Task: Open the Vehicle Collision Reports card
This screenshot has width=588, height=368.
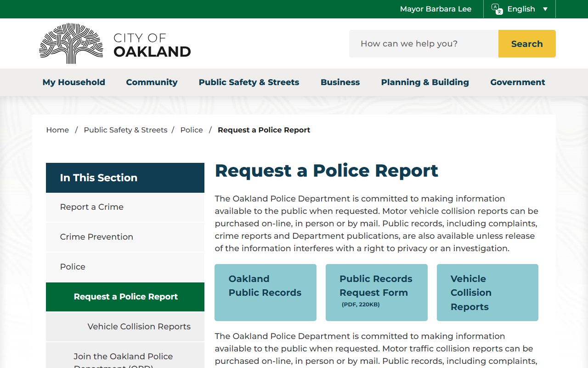Action: coord(487,293)
